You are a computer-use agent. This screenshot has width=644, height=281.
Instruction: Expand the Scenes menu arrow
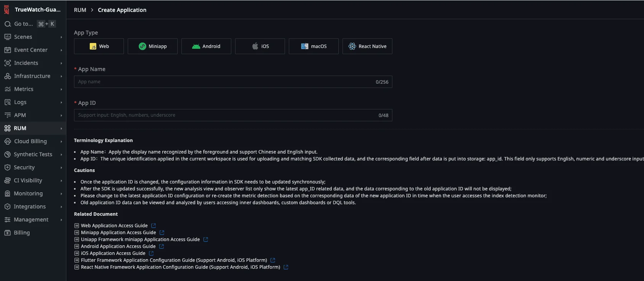click(x=61, y=37)
